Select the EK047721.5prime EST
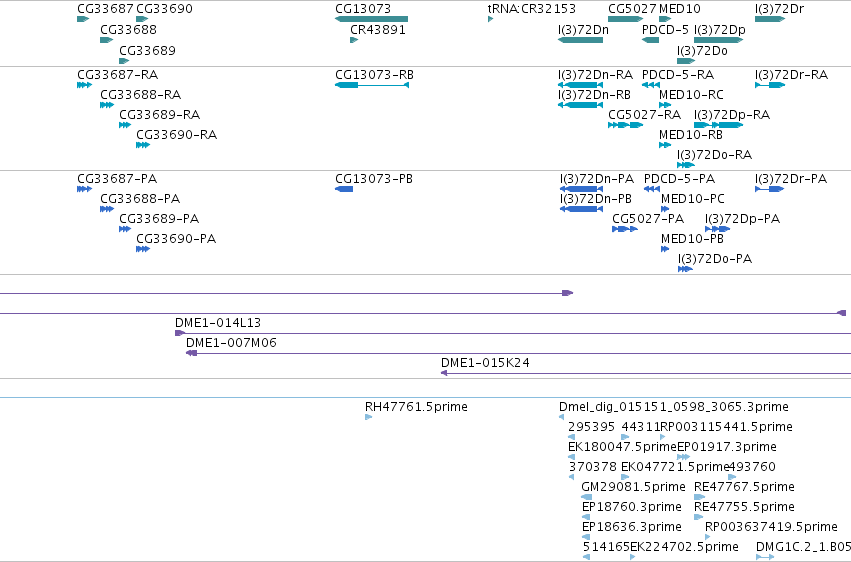 625,477
